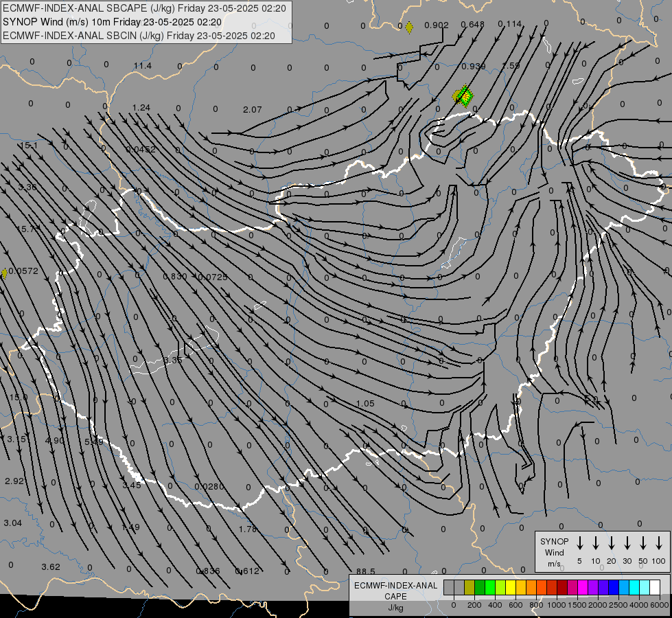The height and width of the screenshot is (618, 672).
Task: Click the map value 88.5
Action: 366,572
